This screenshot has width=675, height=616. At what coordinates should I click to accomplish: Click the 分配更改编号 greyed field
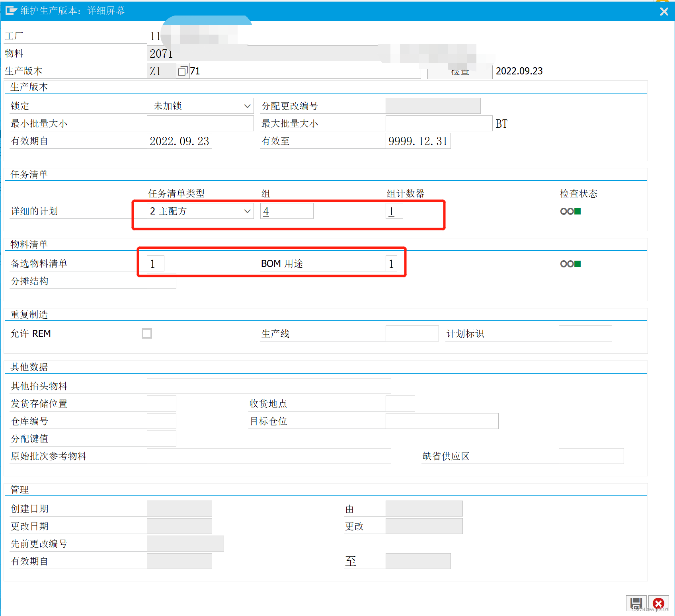click(x=433, y=106)
